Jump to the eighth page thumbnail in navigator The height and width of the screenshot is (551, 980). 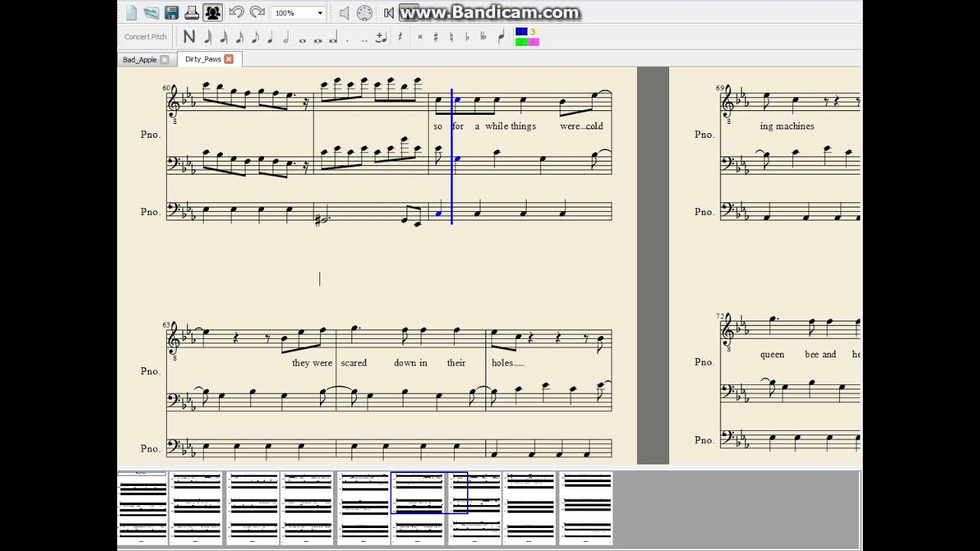click(529, 508)
